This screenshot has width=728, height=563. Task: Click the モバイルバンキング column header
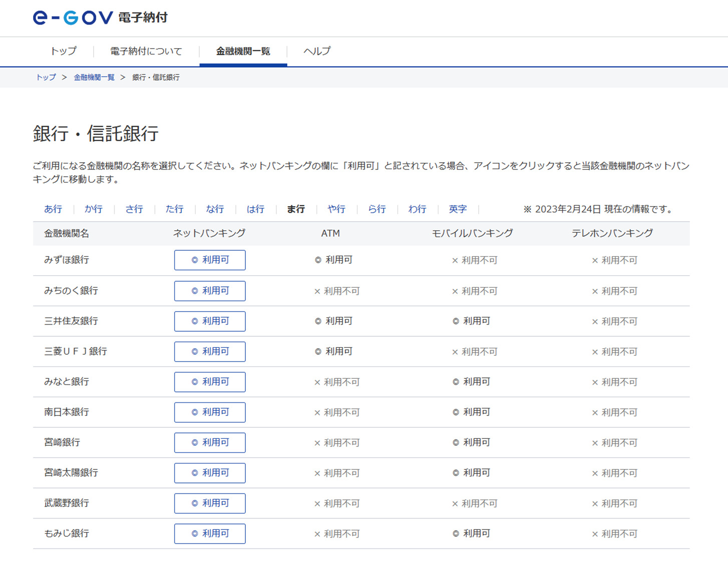coord(473,234)
